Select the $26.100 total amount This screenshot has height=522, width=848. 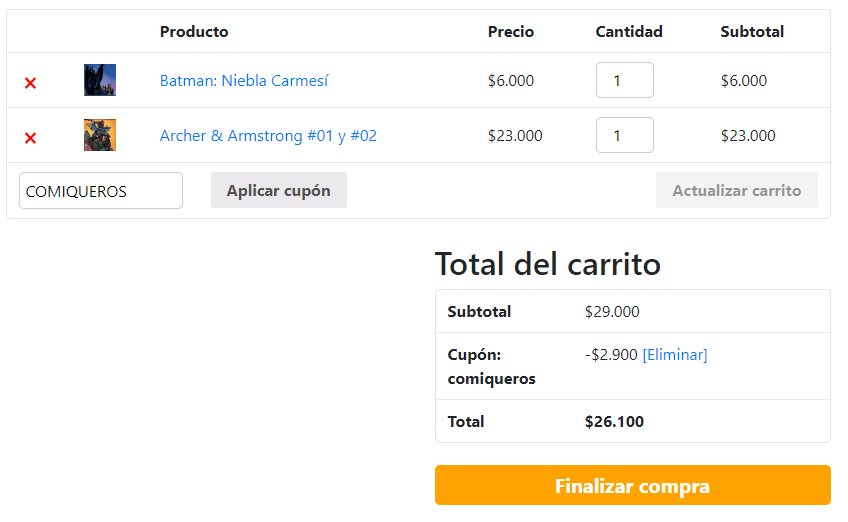point(614,422)
